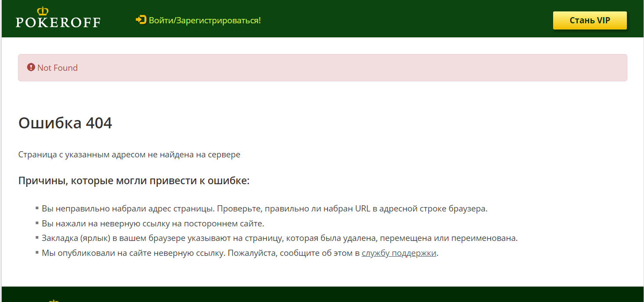Click the Ошибка 404 heading
644x302 pixels.
[65, 123]
